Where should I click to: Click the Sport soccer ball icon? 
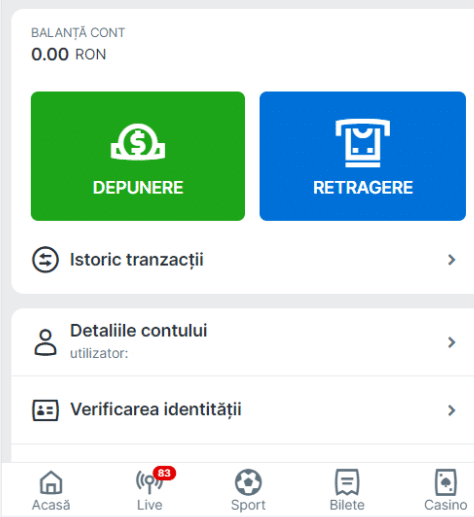pyautogui.click(x=248, y=482)
